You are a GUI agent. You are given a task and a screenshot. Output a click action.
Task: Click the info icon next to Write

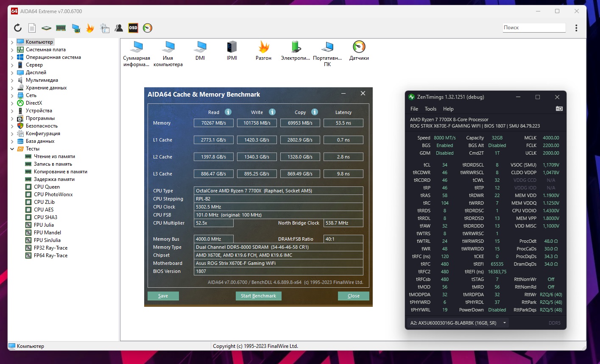click(x=272, y=112)
